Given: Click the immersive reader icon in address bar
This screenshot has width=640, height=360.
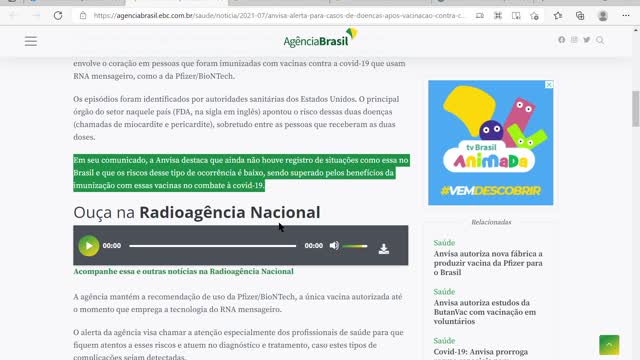Looking at the screenshot, I should click(x=516, y=16).
